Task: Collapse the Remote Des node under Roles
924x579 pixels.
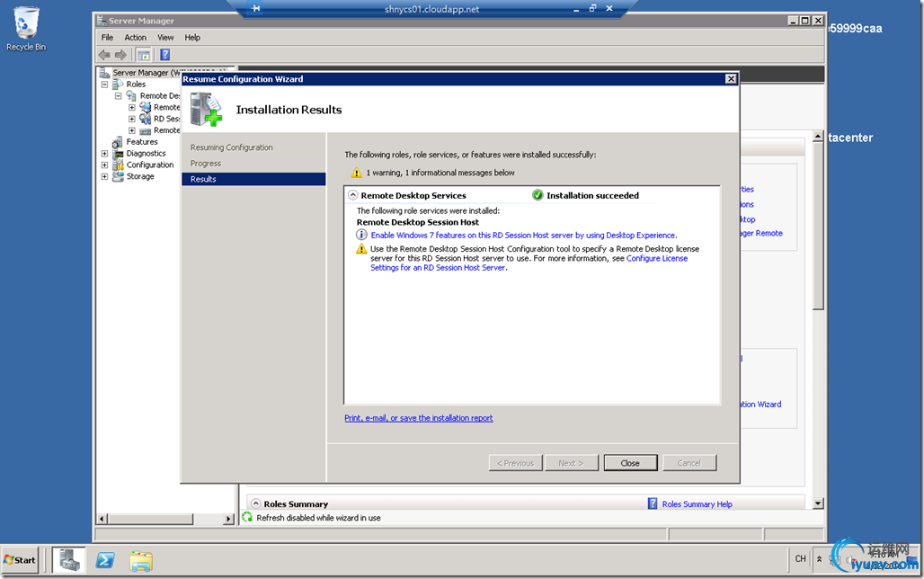Action: pos(118,95)
